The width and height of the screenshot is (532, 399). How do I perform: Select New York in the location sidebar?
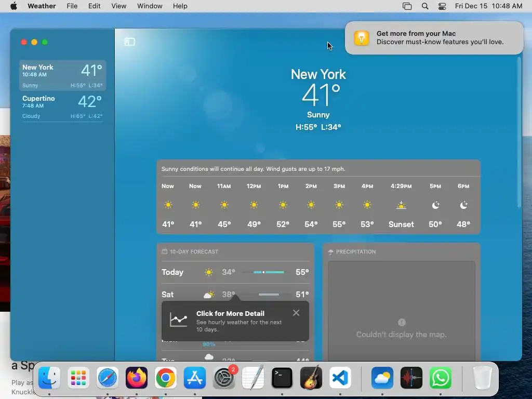(62, 75)
